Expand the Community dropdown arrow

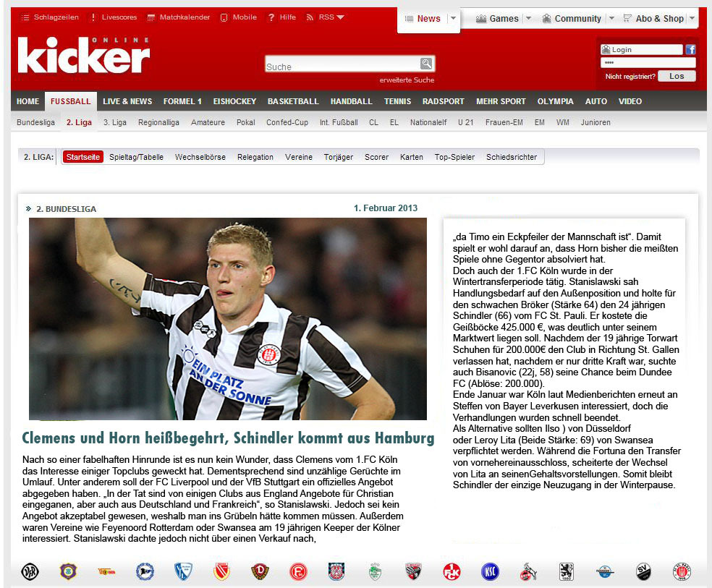point(611,19)
